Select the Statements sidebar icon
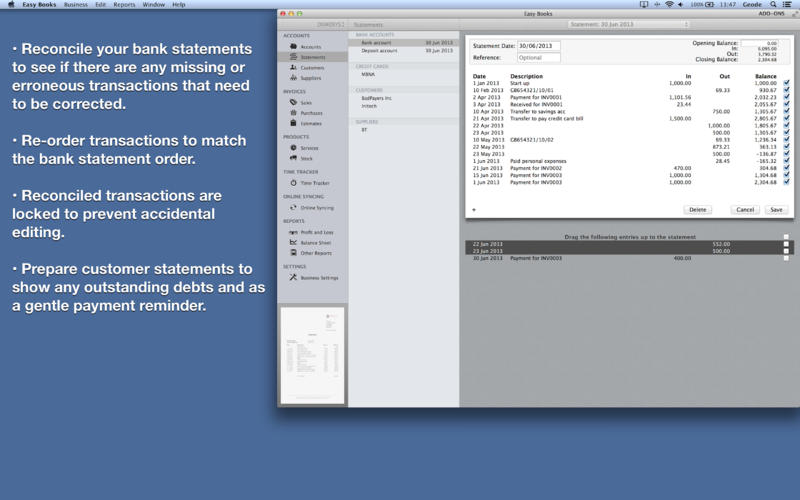The image size is (800, 500). pos(293,57)
